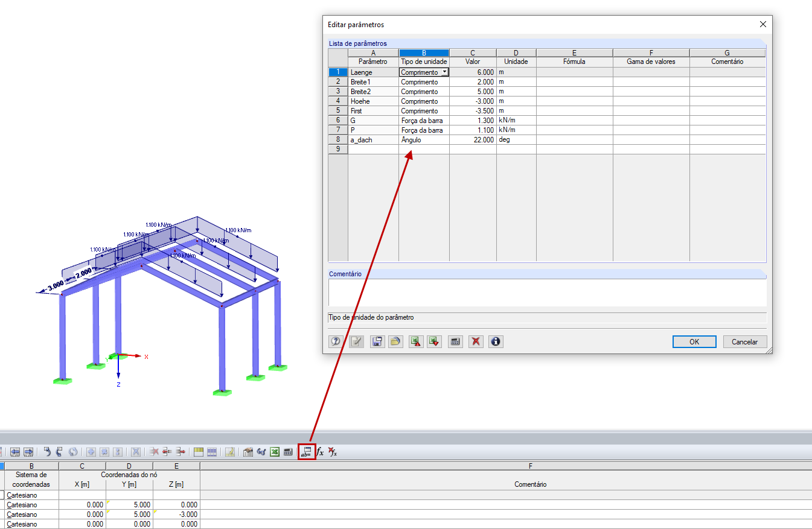Click the edit comment icon in the dialog
The height and width of the screenshot is (529, 812).
356,341
